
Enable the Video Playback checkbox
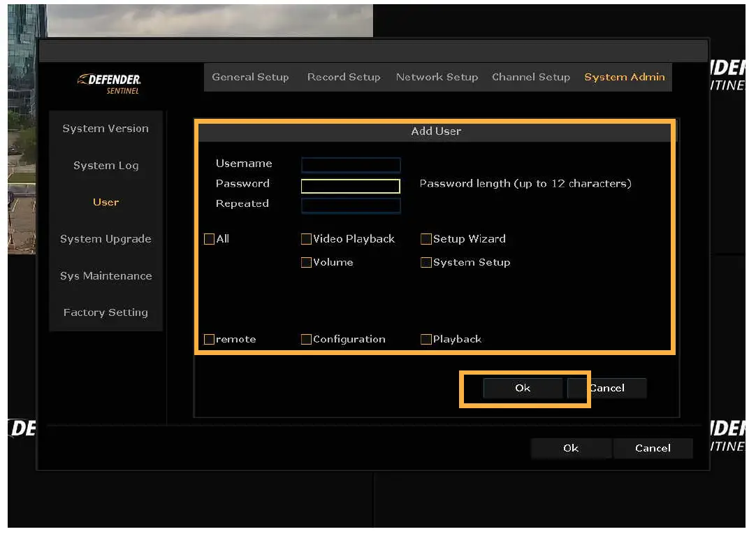click(306, 239)
